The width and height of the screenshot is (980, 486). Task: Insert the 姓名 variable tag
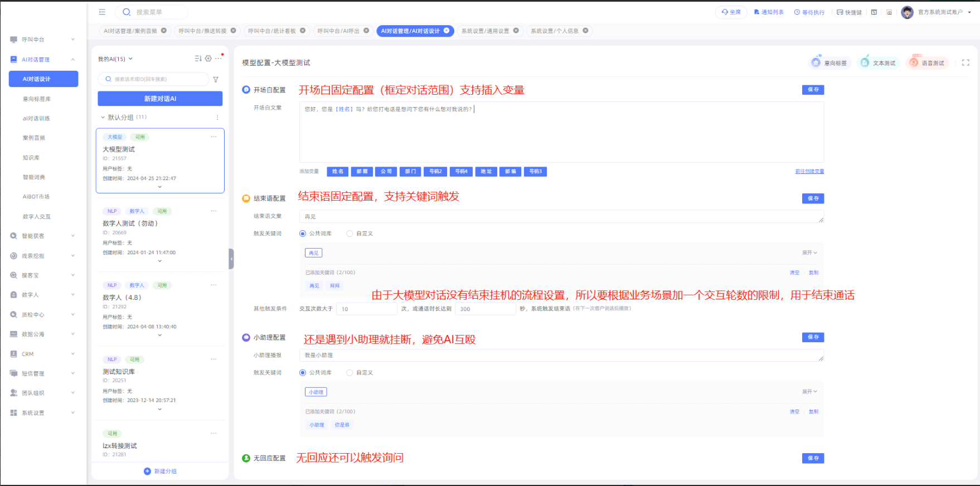tap(338, 172)
